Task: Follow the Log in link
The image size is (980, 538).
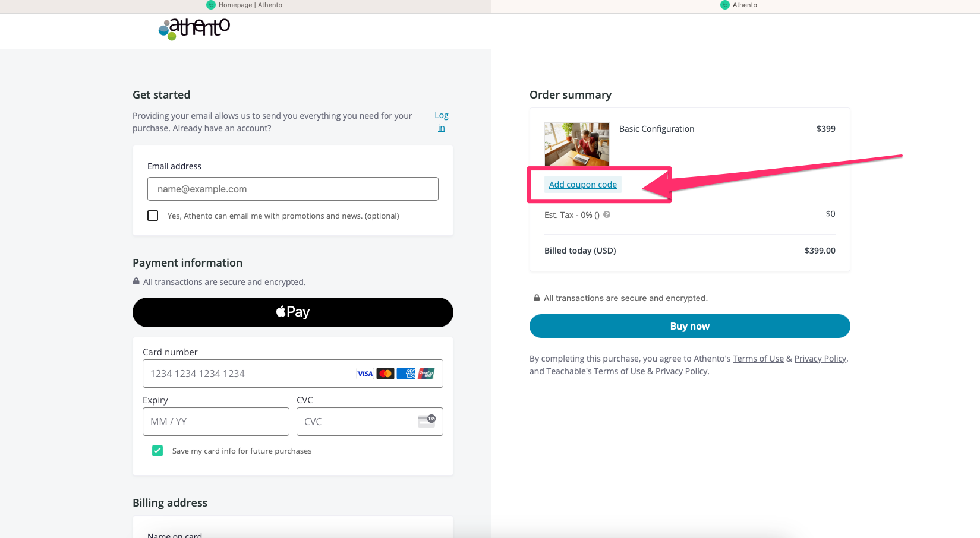Action: pyautogui.click(x=441, y=121)
